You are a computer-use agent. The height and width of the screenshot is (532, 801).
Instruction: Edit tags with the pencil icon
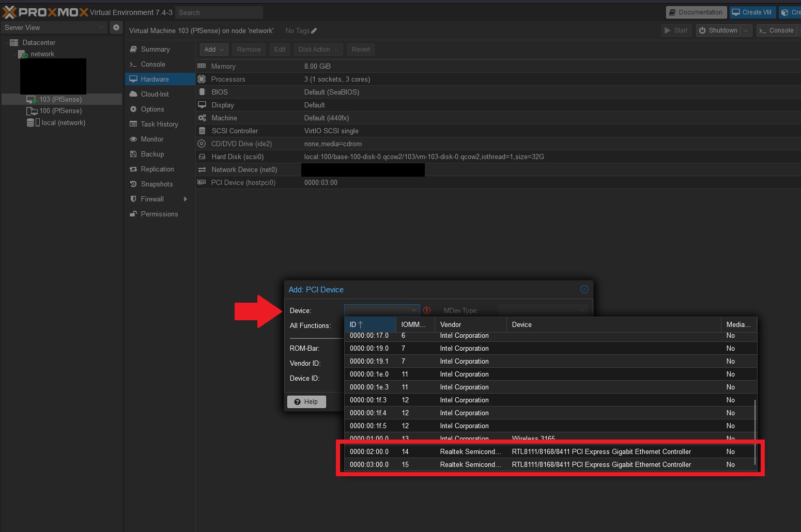coord(314,31)
